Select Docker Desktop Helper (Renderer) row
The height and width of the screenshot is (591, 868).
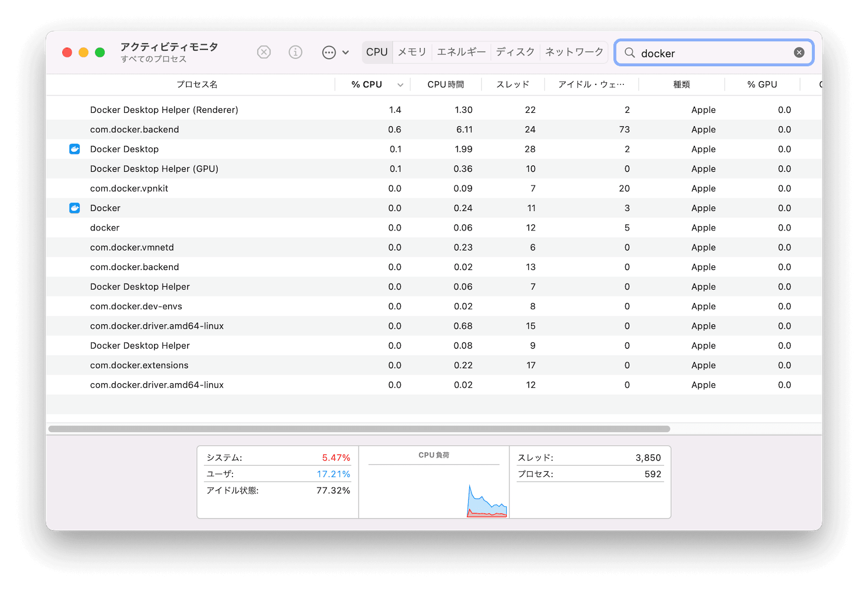pos(434,110)
